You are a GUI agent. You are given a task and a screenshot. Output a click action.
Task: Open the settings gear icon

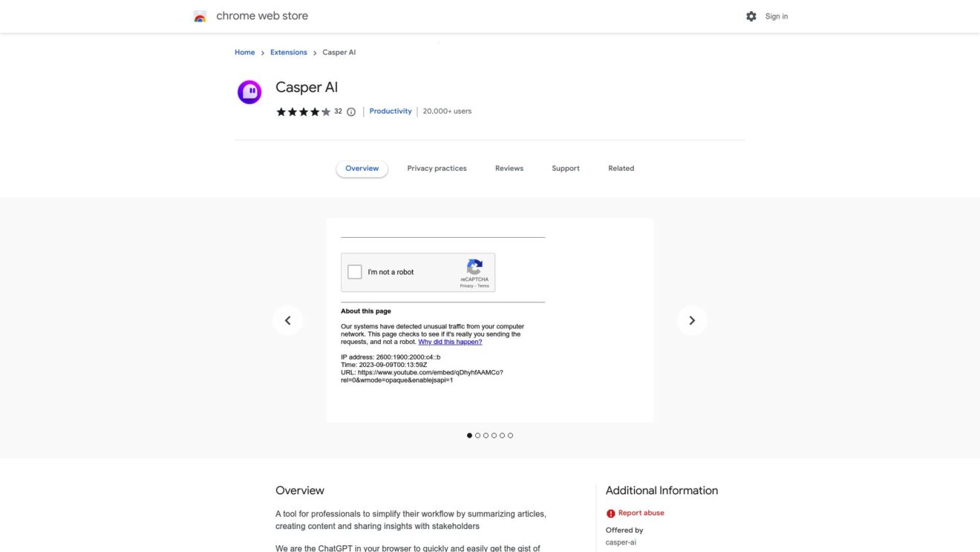point(751,16)
